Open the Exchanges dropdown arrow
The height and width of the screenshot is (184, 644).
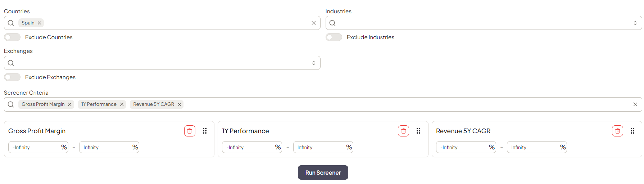coord(314,63)
